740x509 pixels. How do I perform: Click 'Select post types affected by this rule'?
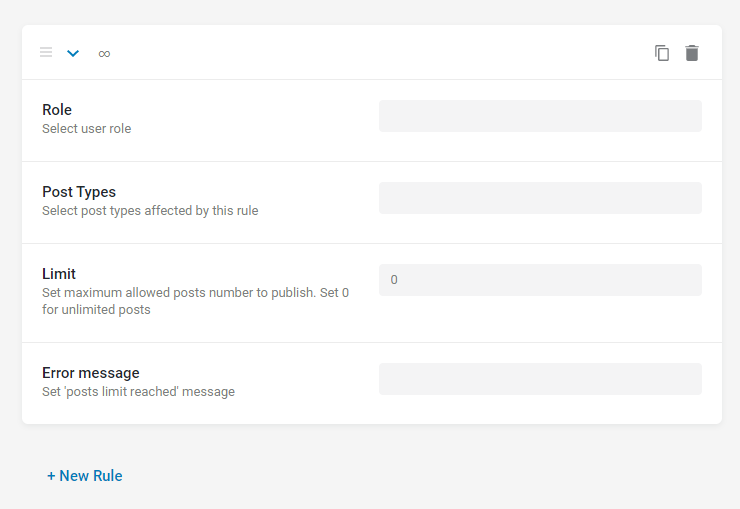coord(150,210)
